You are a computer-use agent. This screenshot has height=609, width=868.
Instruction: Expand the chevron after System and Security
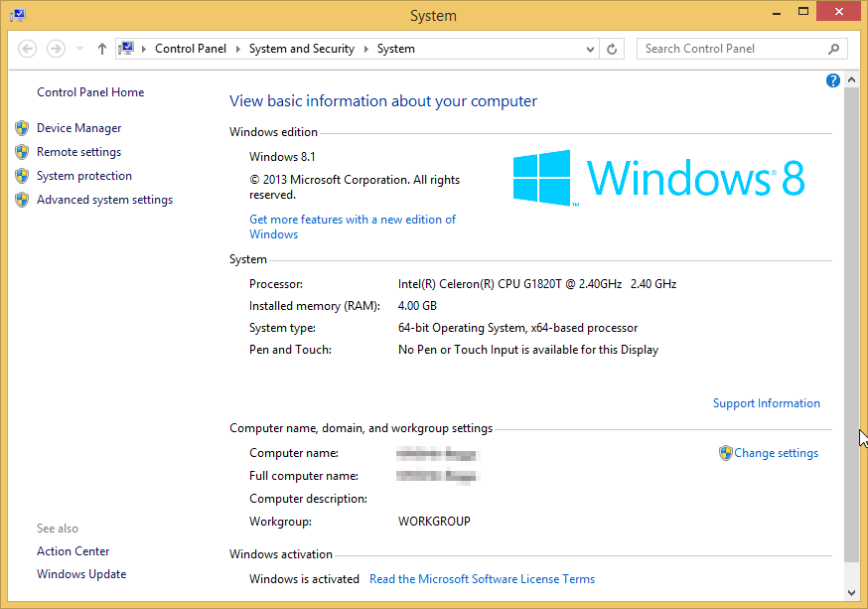click(365, 49)
